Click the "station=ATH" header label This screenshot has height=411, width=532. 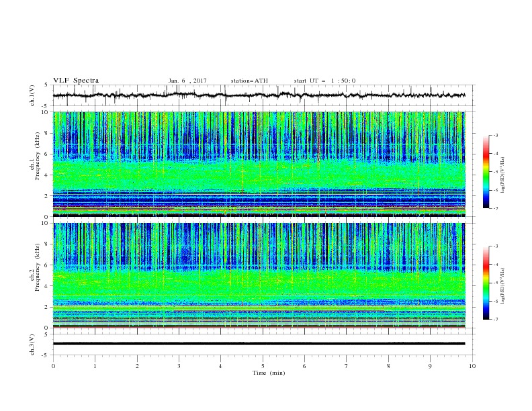click(249, 81)
